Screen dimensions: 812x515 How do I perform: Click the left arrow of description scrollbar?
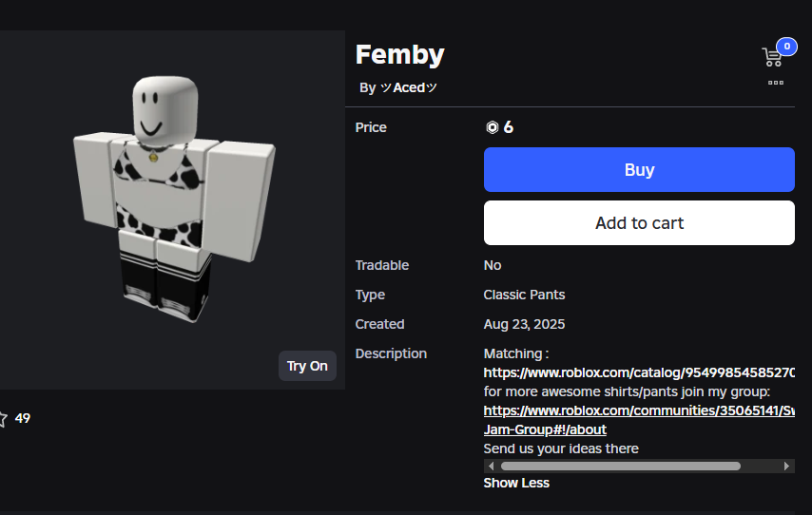coord(491,466)
